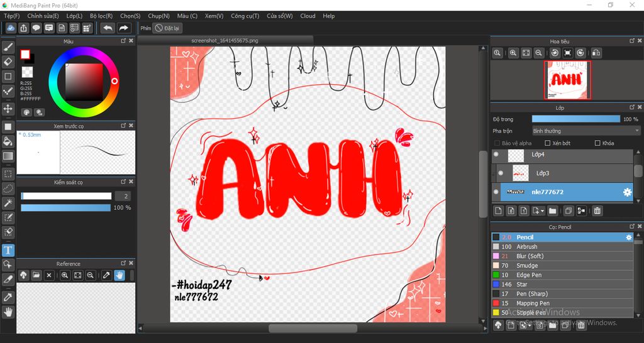Open the Chỉnh sửa(E) menu
The image size is (644, 343).
coord(43,16)
